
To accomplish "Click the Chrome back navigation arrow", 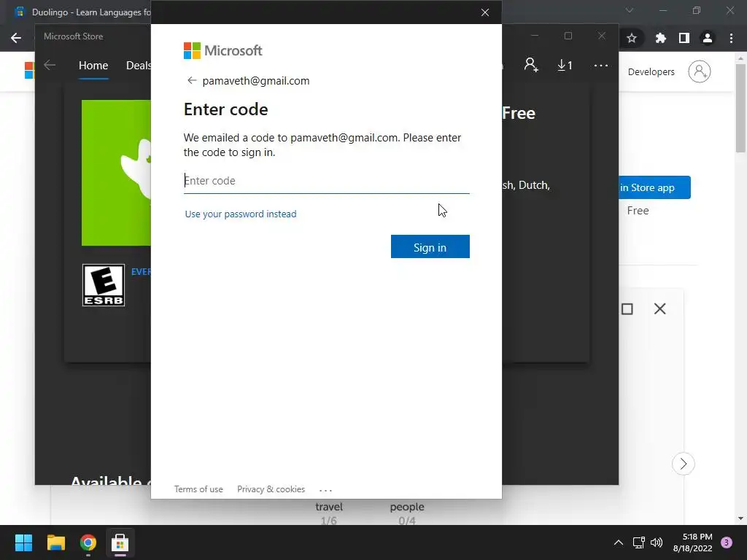I will [x=16, y=38].
